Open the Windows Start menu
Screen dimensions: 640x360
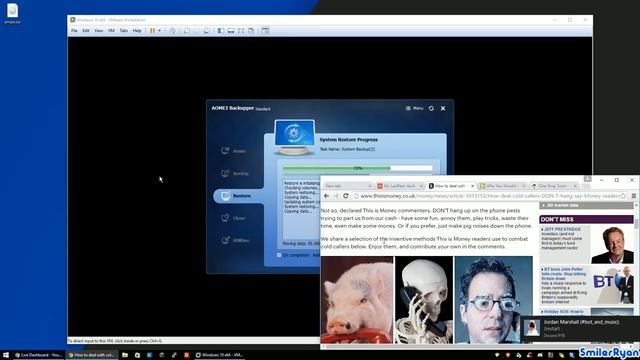(x=6, y=355)
